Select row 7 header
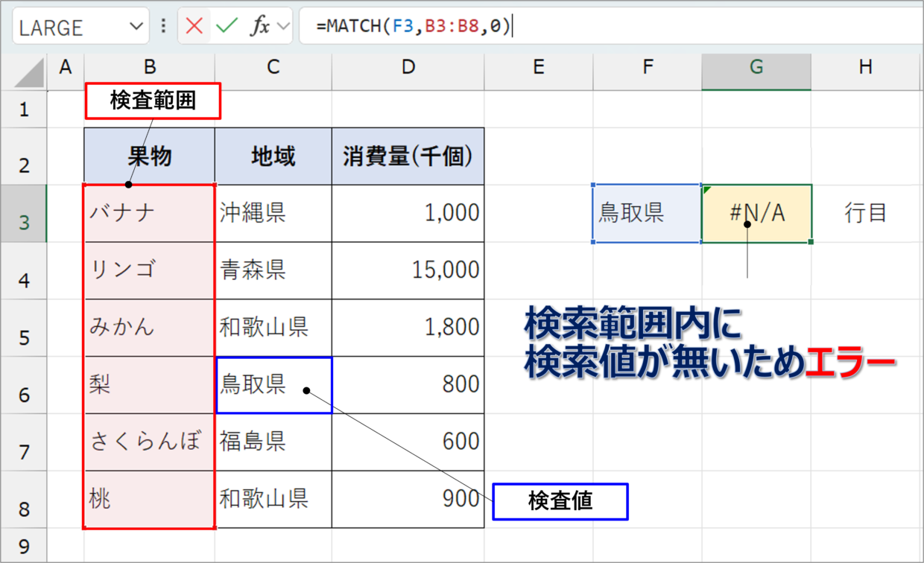This screenshot has height=563, width=924. tap(24, 442)
